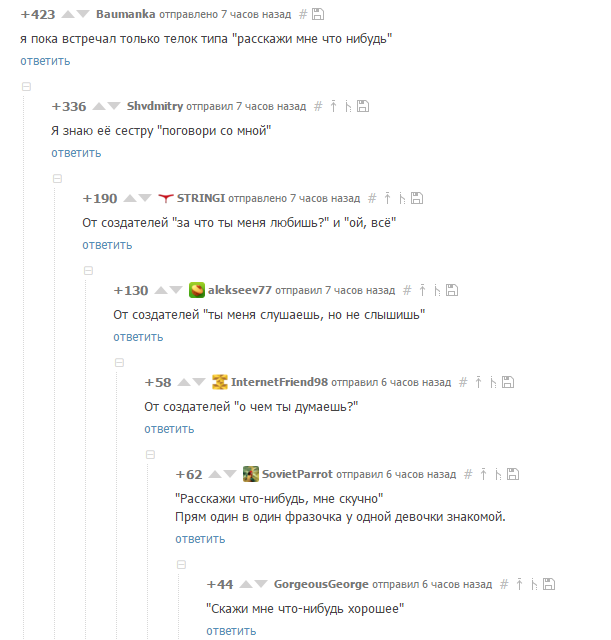Show branch icon on Shvdmitry's comment

[x=348, y=107]
